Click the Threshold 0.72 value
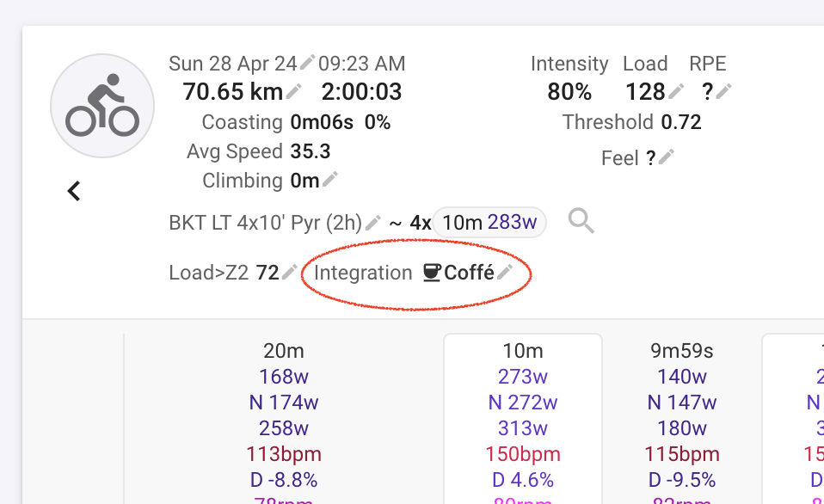Viewport: 824px width, 504px height. click(x=681, y=122)
